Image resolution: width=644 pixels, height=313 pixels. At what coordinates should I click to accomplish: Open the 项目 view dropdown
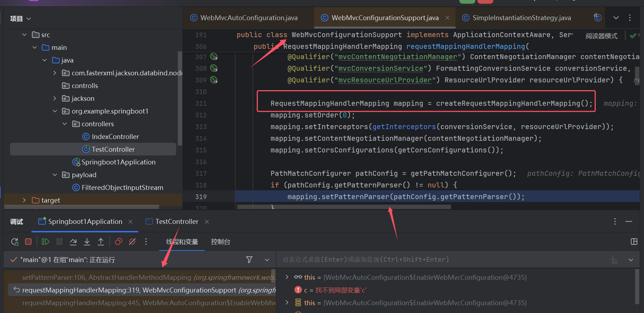point(21,19)
